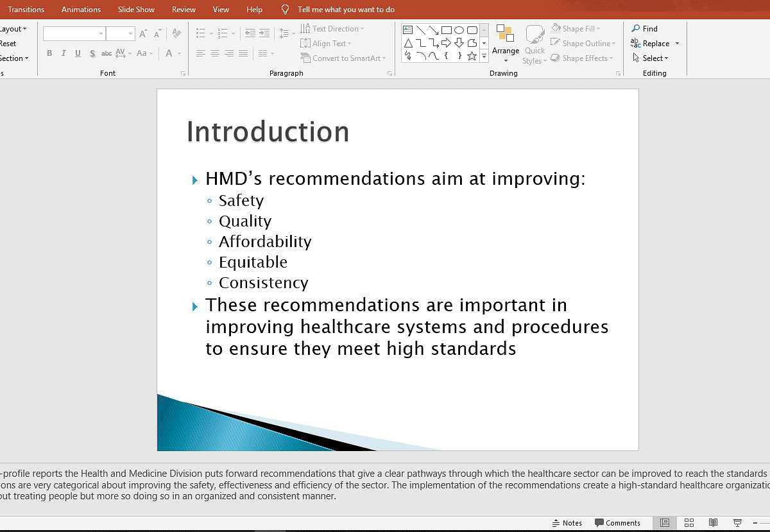Toggle Strikethrough formatting
The width and height of the screenshot is (770, 532).
click(107, 53)
